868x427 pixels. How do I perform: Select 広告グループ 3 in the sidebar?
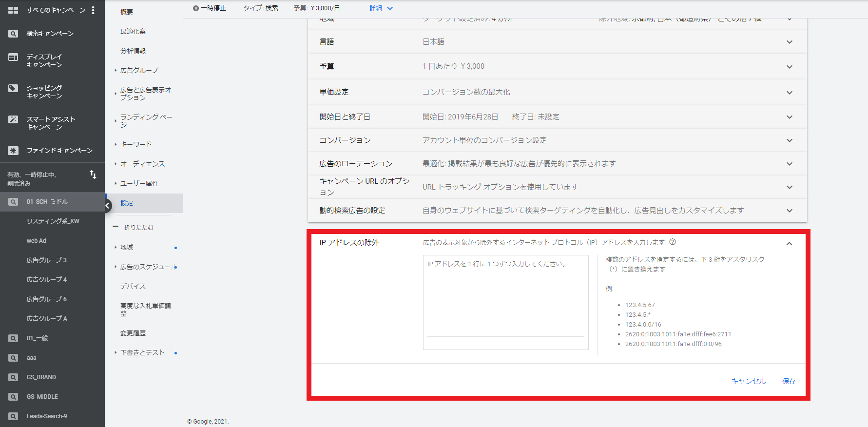(x=47, y=260)
